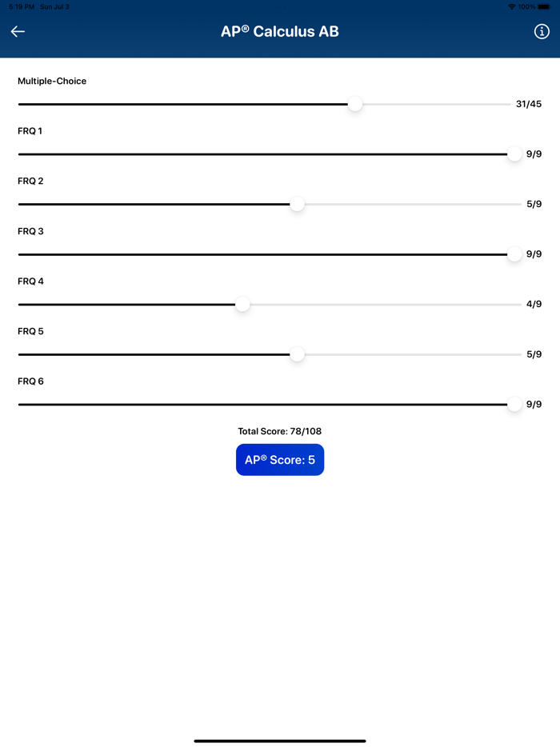The image size is (560, 747).
Task: Select the FRQ 4 slider thumb
Action: [x=242, y=305]
